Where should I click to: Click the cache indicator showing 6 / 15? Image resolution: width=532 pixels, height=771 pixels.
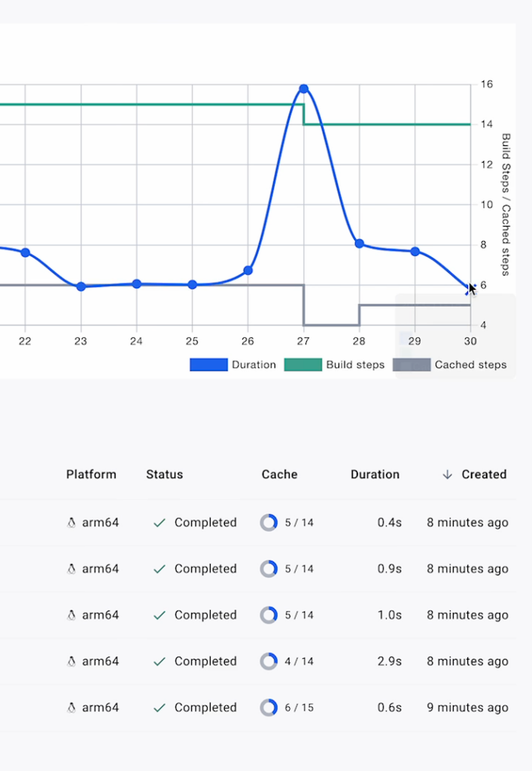[x=269, y=708]
